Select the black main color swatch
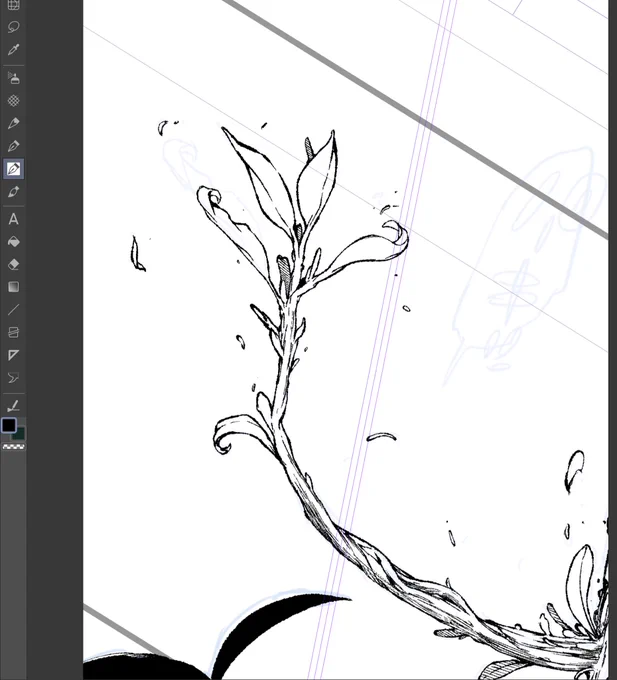 pyautogui.click(x=9, y=425)
